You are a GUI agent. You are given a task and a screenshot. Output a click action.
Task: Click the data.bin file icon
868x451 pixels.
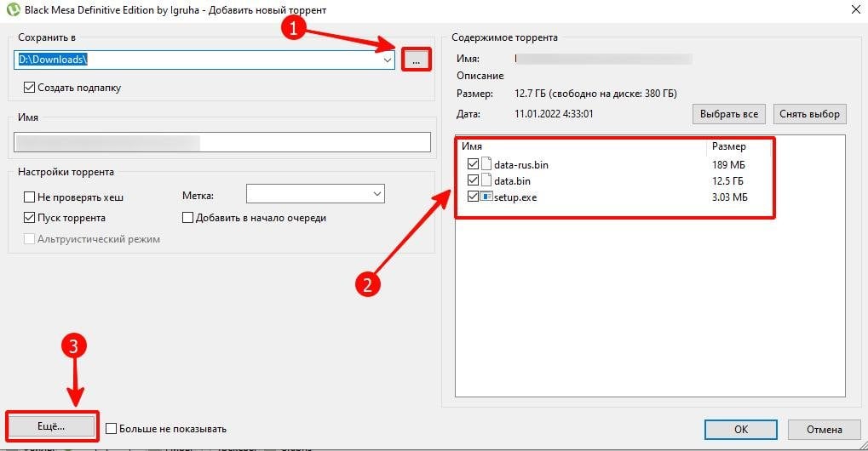click(486, 180)
